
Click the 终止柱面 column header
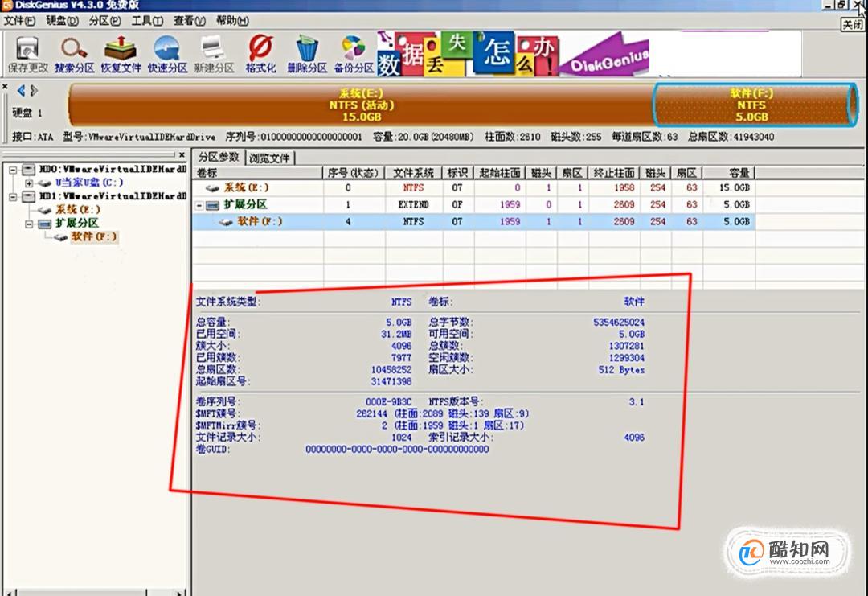[615, 173]
